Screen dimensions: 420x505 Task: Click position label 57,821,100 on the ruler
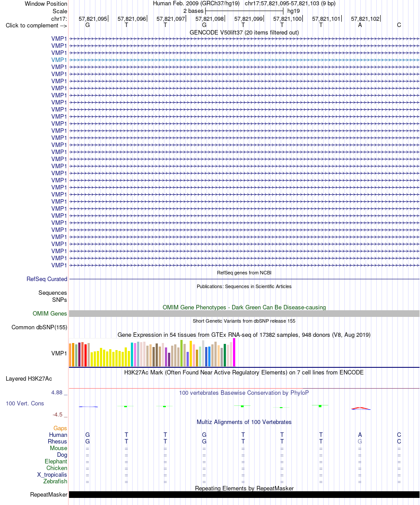287,19
